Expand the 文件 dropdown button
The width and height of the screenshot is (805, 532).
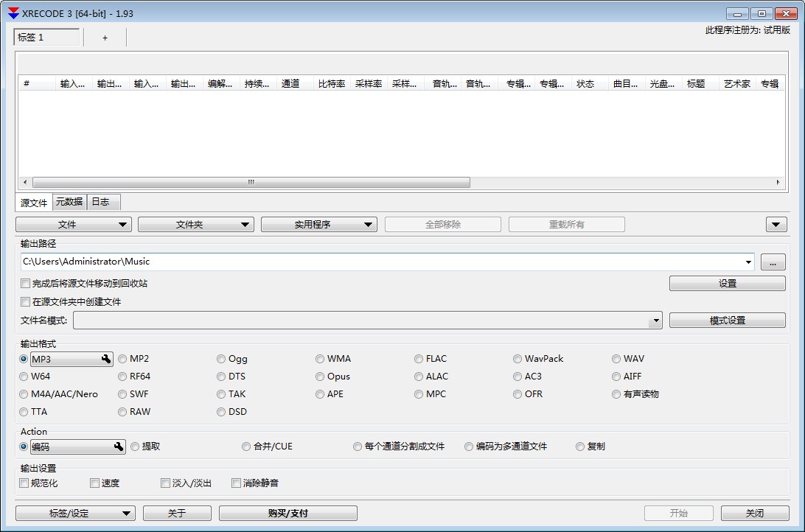73,225
